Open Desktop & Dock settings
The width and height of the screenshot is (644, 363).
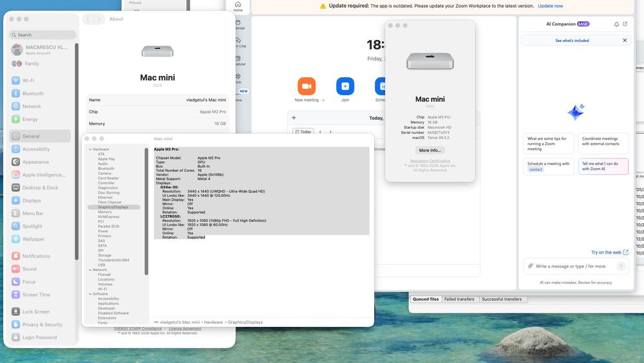(40, 188)
